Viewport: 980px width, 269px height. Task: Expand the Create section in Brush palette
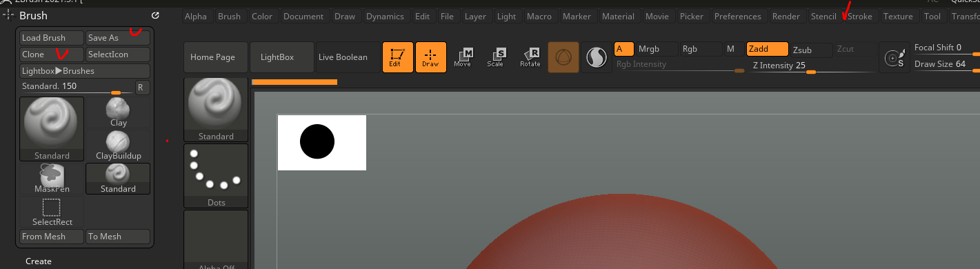coord(39,261)
